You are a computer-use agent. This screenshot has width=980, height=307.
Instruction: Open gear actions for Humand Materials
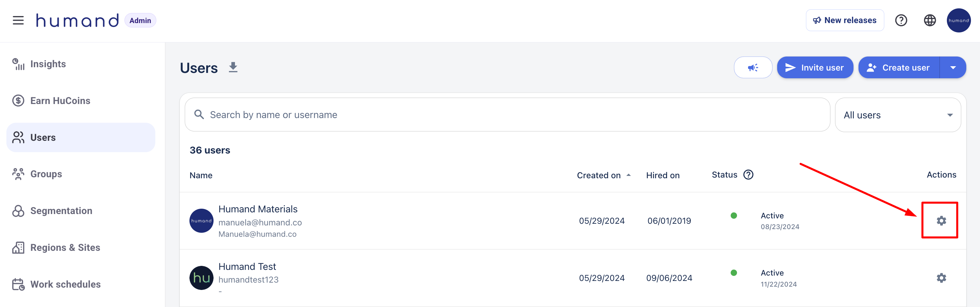tap(941, 220)
